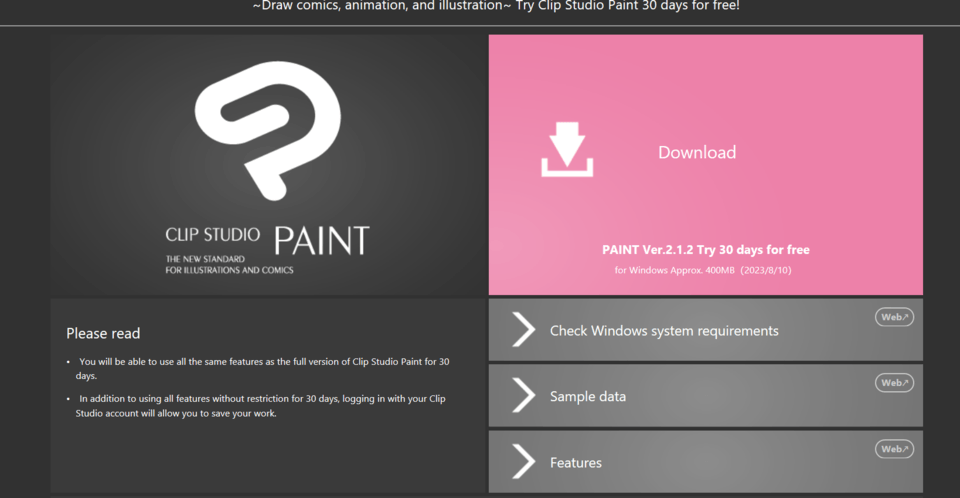Click the chevron arrow beside Features
960x498 pixels.
523,462
